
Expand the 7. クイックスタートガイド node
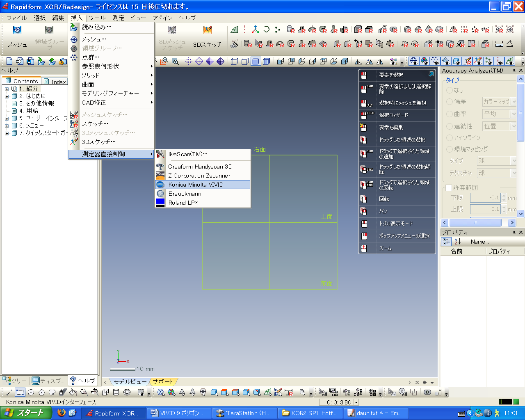click(7, 133)
